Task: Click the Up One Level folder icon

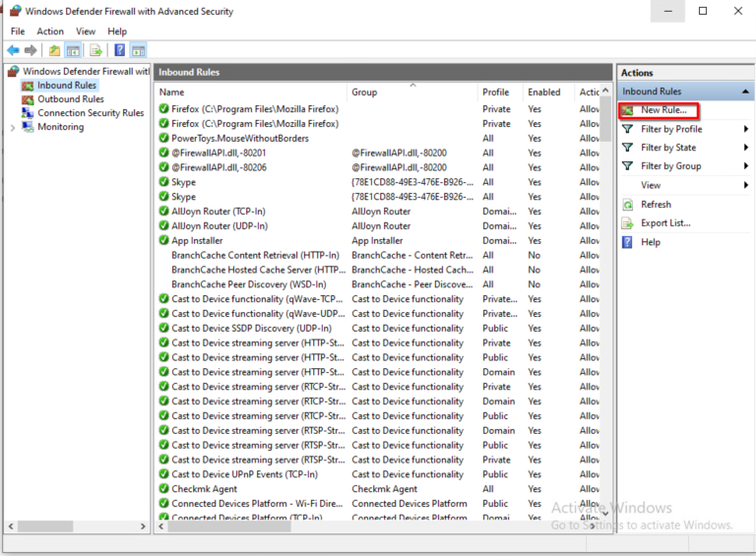Action: (x=54, y=50)
